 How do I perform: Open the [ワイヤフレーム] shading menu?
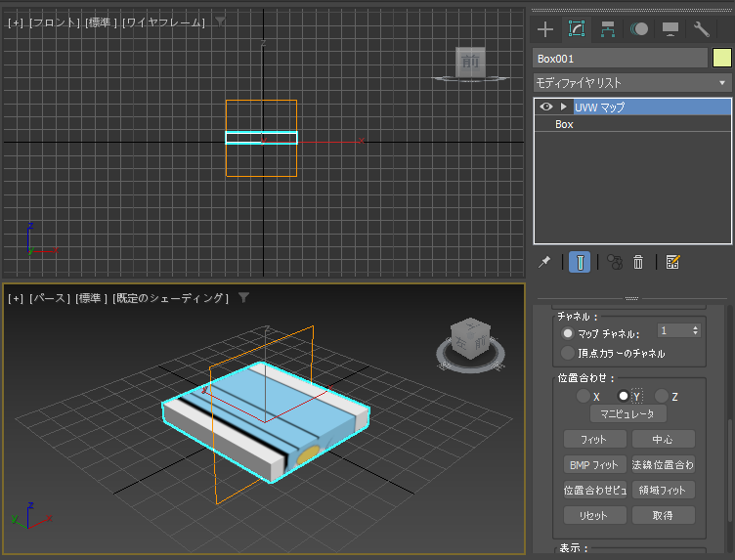coord(163,22)
